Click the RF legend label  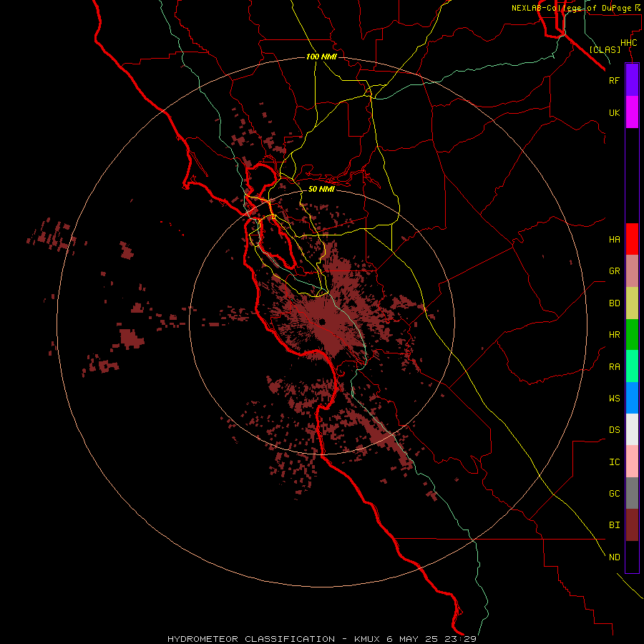[614, 80]
